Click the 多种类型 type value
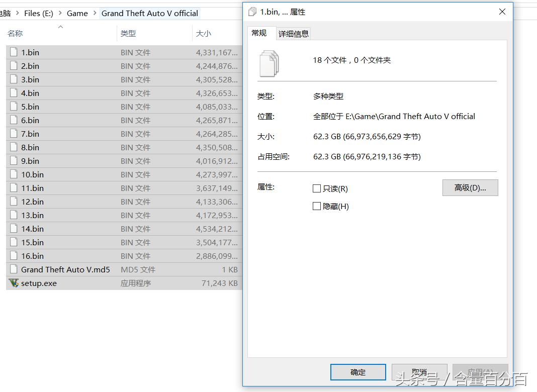 click(x=328, y=96)
